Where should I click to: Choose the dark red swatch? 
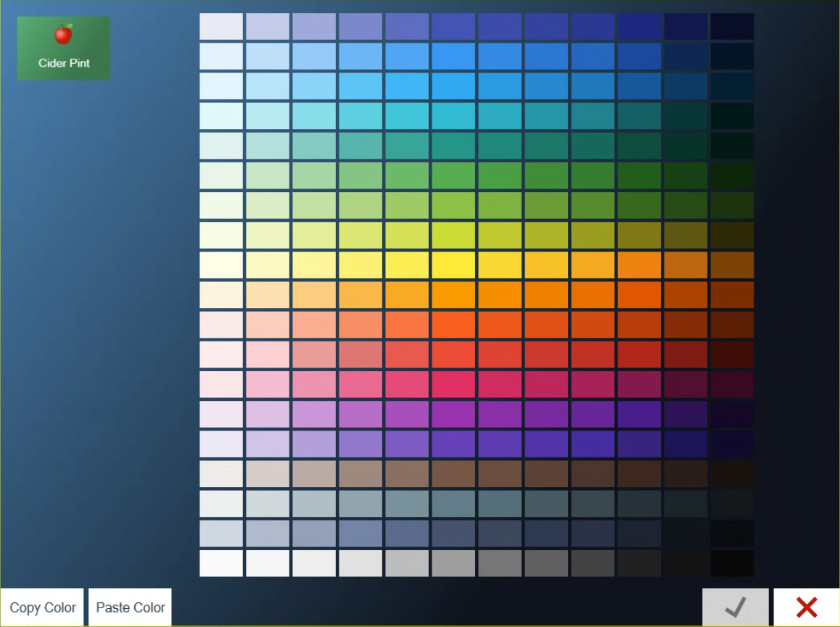pyautogui.click(x=685, y=354)
